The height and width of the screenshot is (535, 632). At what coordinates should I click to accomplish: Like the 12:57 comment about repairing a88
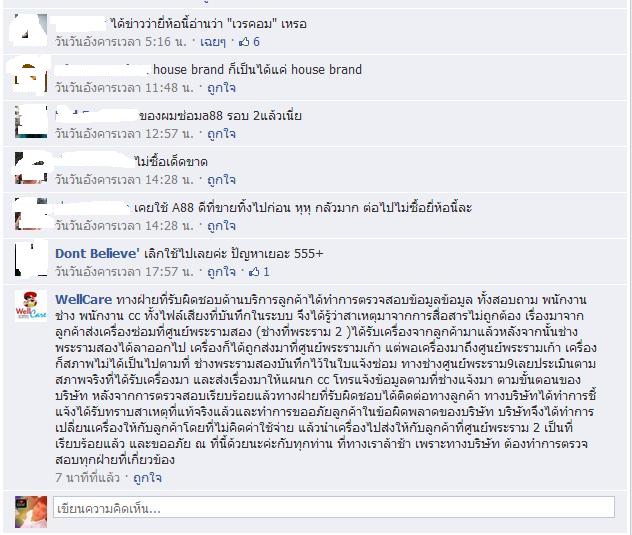[221, 133]
